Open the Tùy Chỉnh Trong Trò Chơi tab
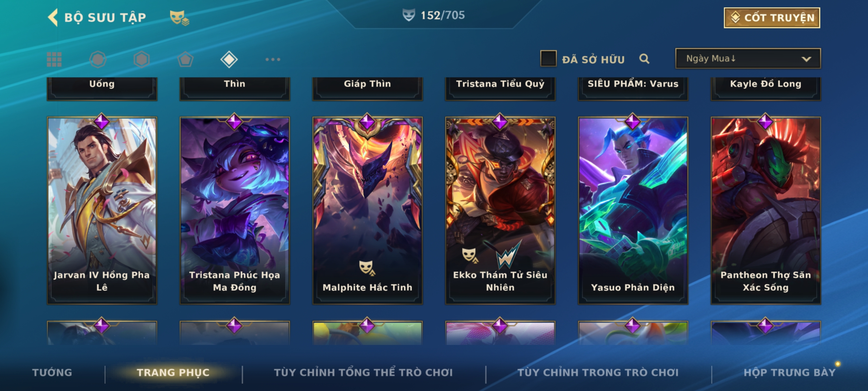 [598, 373]
